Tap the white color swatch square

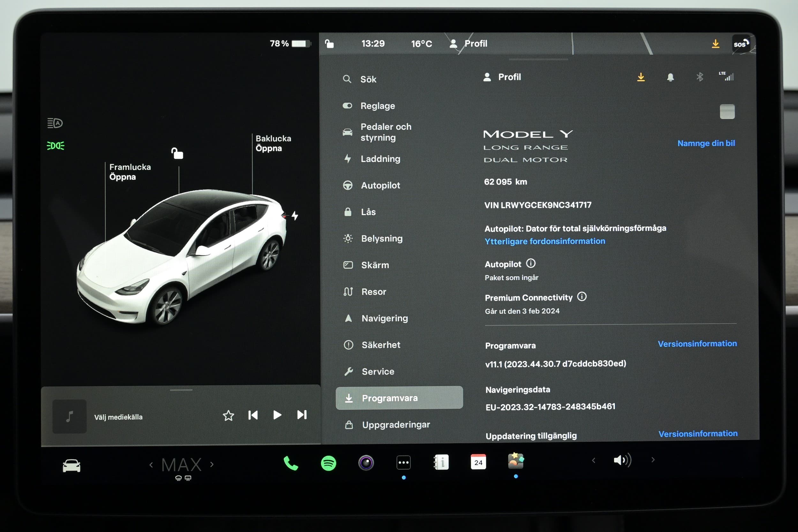(x=727, y=112)
